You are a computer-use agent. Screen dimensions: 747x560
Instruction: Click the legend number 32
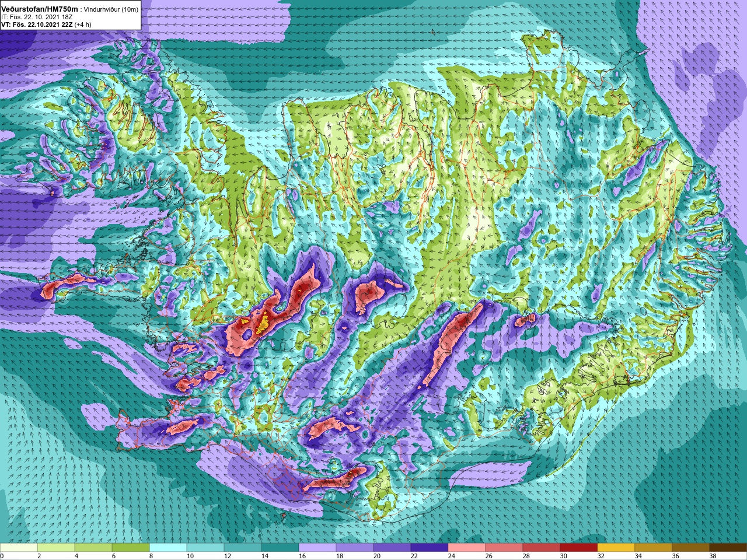point(600,556)
